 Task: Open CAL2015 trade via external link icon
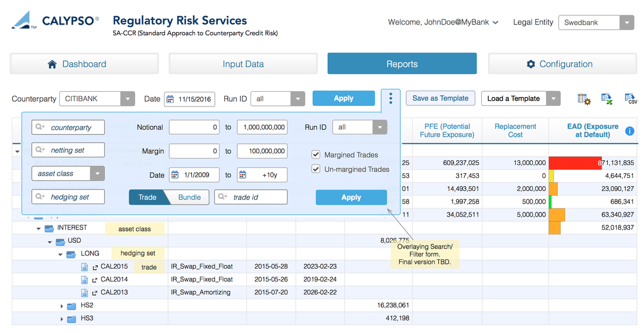pyautogui.click(x=95, y=267)
